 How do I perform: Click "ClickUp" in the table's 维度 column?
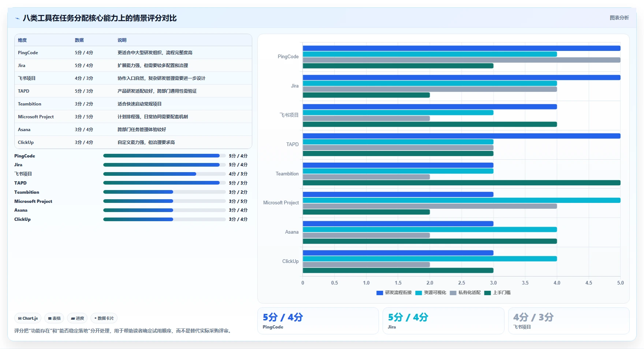tap(26, 142)
